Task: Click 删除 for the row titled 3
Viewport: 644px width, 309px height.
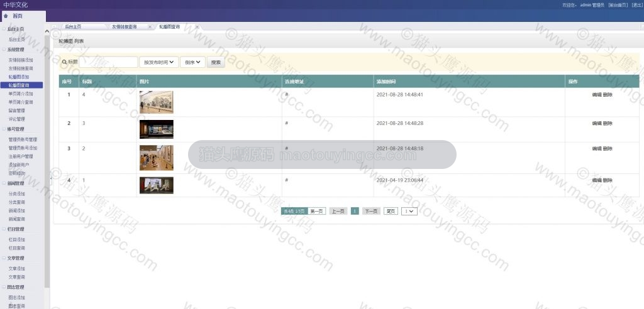Action: [608, 124]
